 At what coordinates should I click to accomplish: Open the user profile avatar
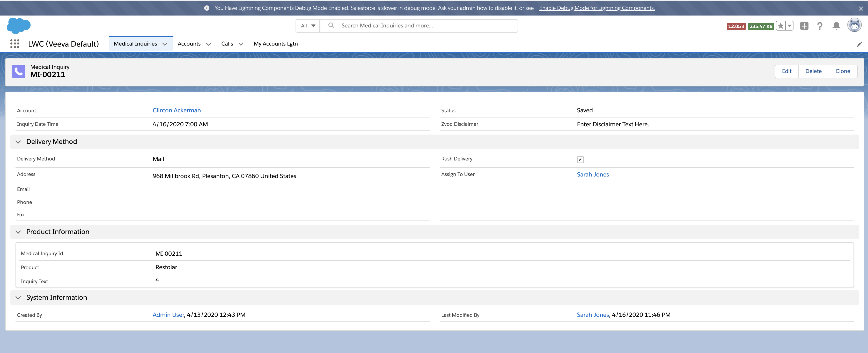point(854,25)
